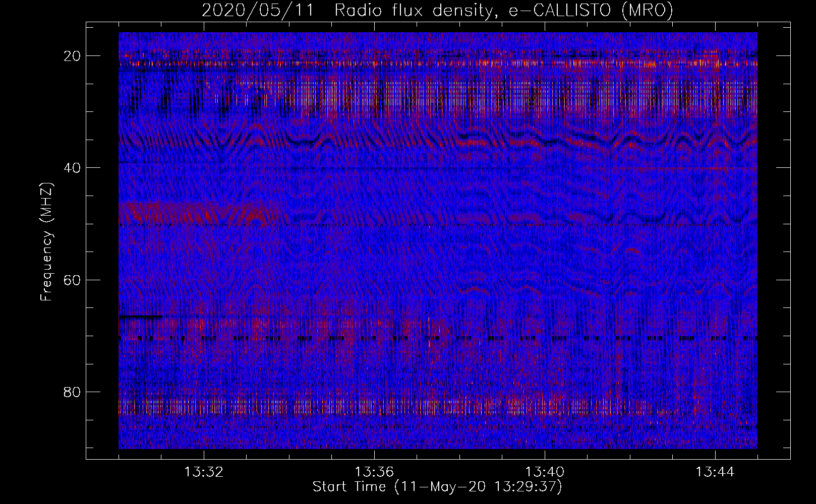The width and height of the screenshot is (816, 504).
Task: Click the 80 MHz frequency tick label
Action: pos(73,392)
